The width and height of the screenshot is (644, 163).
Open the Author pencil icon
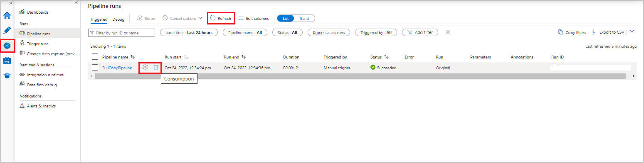coord(7,30)
